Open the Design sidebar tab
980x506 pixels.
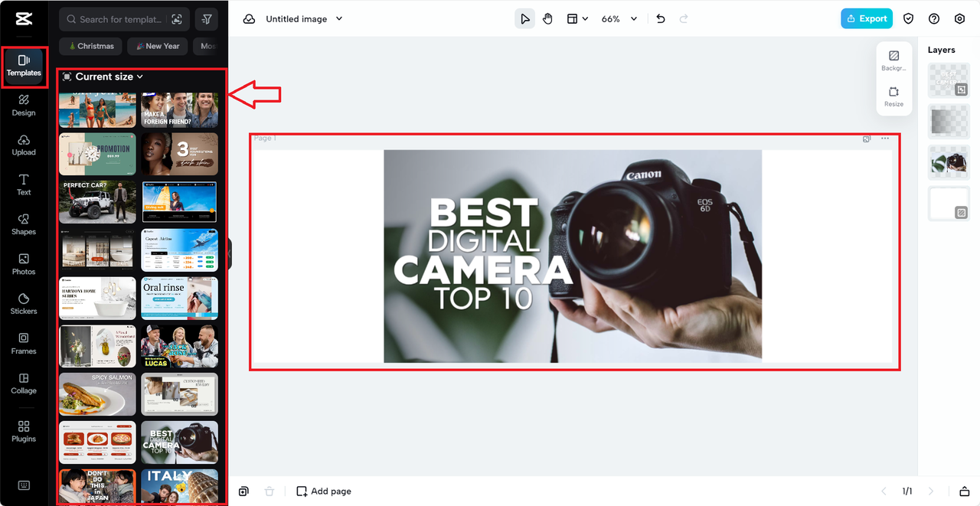pos(24,106)
